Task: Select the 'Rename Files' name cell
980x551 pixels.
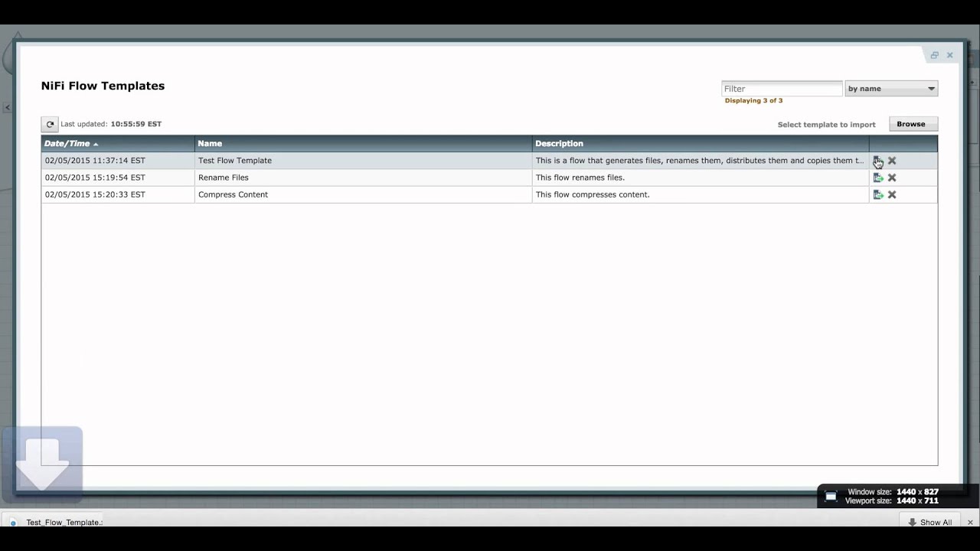Action: coord(363,178)
